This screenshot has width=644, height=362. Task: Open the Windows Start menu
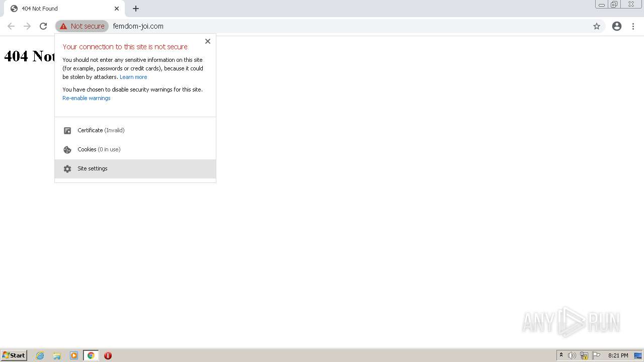pyautogui.click(x=14, y=355)
